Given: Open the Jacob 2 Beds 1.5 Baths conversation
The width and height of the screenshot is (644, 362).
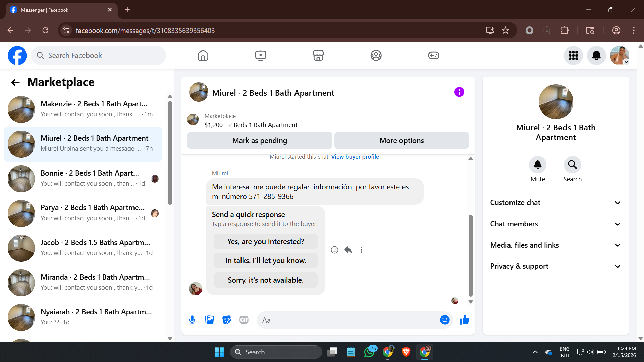Looking at the screenshot, I should click(x=83, y=248).
